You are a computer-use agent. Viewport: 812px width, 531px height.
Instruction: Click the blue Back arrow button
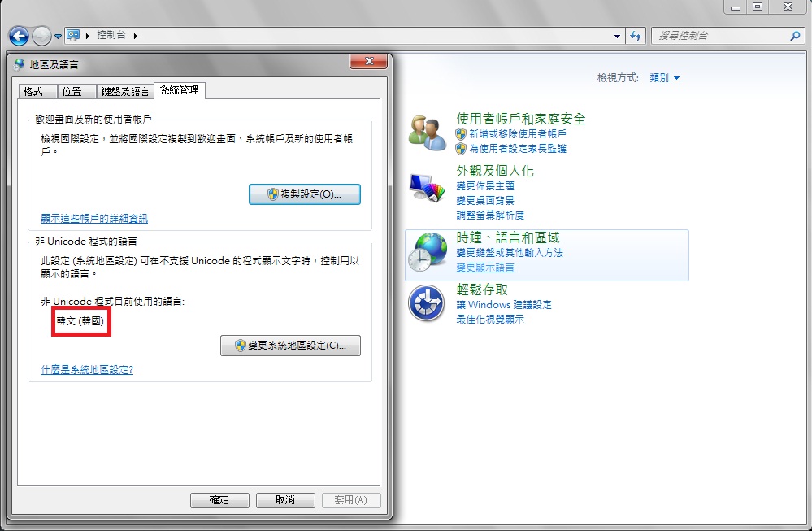(x=20, y=37)
